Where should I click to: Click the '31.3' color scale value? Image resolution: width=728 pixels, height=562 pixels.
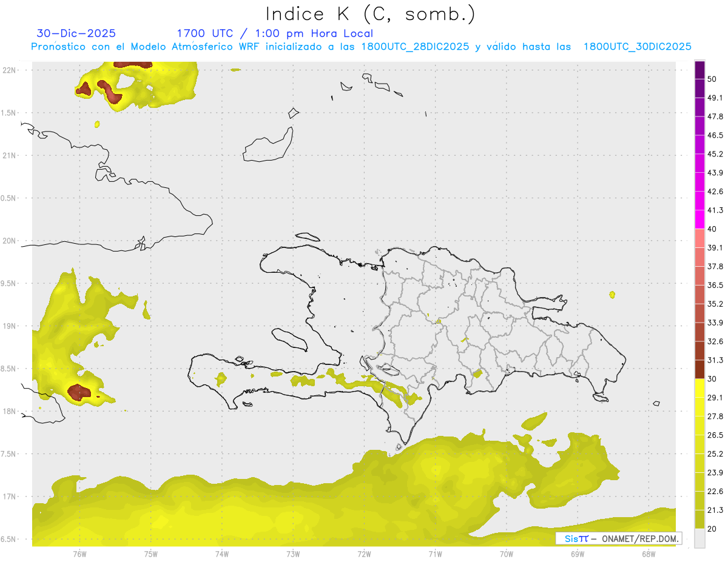coord(715,360)
